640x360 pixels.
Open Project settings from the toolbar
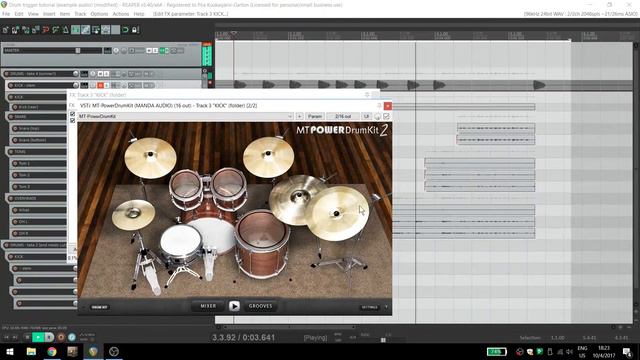(x=36, y=30)
